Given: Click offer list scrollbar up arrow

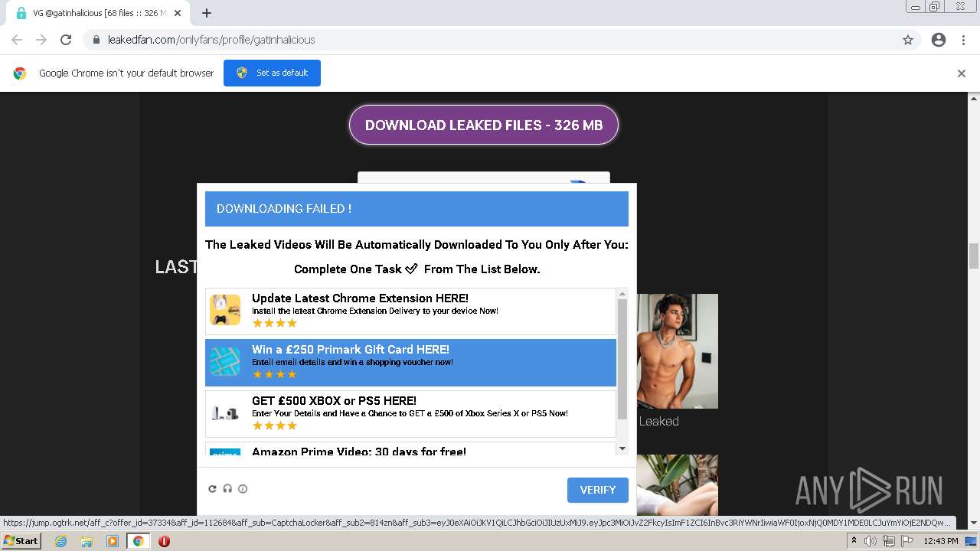Looking at the screenshot, I should (622, 294).
